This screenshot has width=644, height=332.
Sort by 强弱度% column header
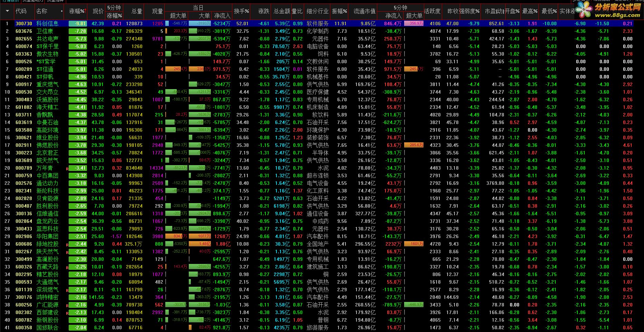point(469,11)
